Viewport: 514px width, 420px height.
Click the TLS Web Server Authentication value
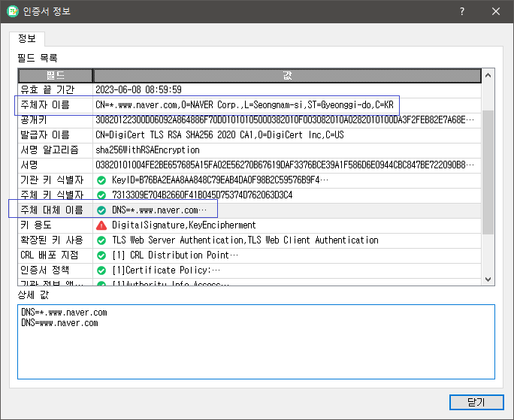[245, 240]
